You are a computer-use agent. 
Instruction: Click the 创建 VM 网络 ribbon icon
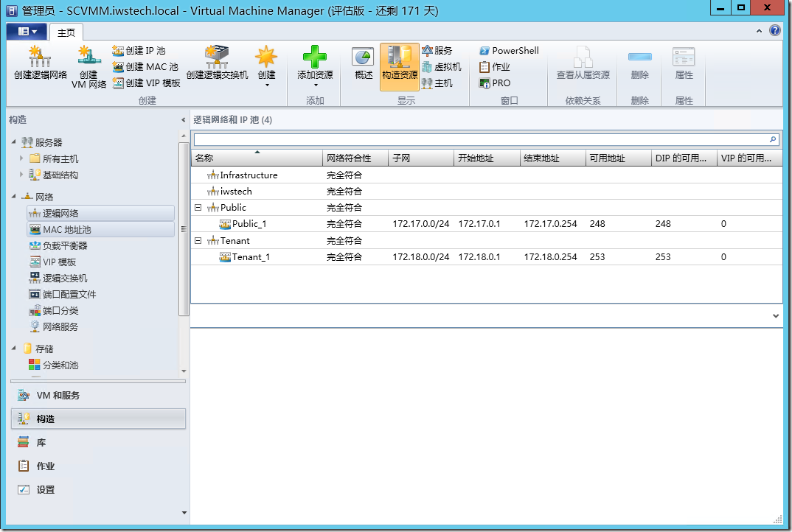pyautogui.click(x=89, y=67)
